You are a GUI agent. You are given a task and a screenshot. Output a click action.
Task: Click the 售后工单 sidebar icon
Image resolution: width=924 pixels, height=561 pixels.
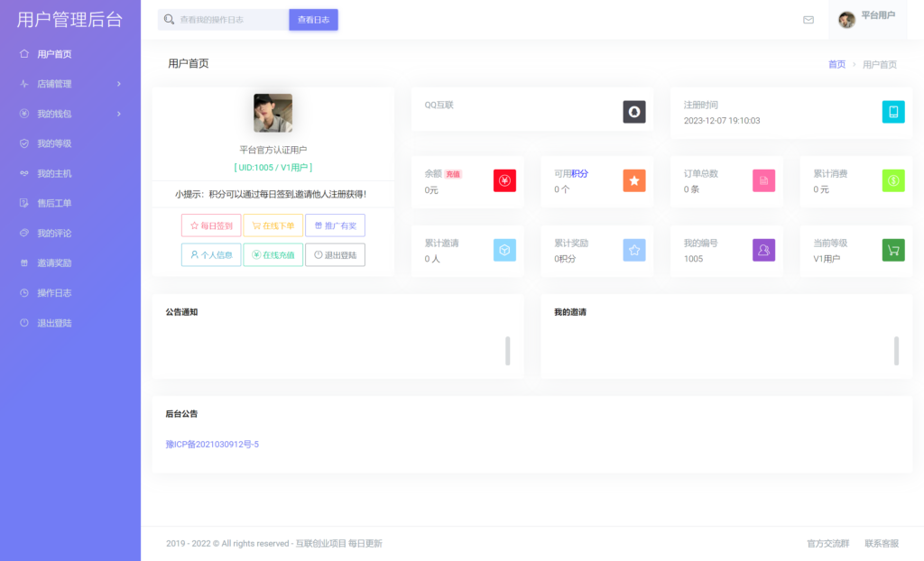[x=24, y=203]
